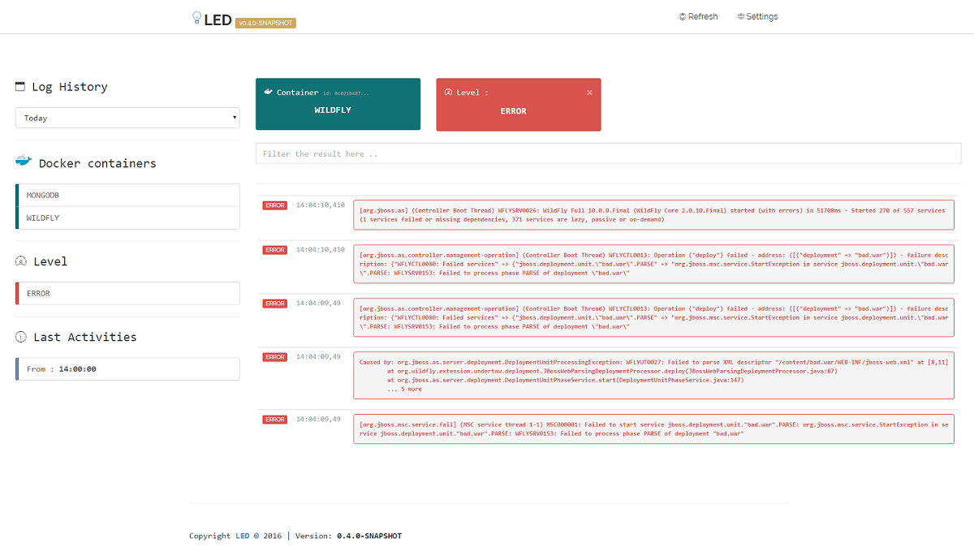Viewport: 974px width, 560px height.
Task: Click the Caused by DeploymentUnitProcessingException log message
Action: point(653,376)
